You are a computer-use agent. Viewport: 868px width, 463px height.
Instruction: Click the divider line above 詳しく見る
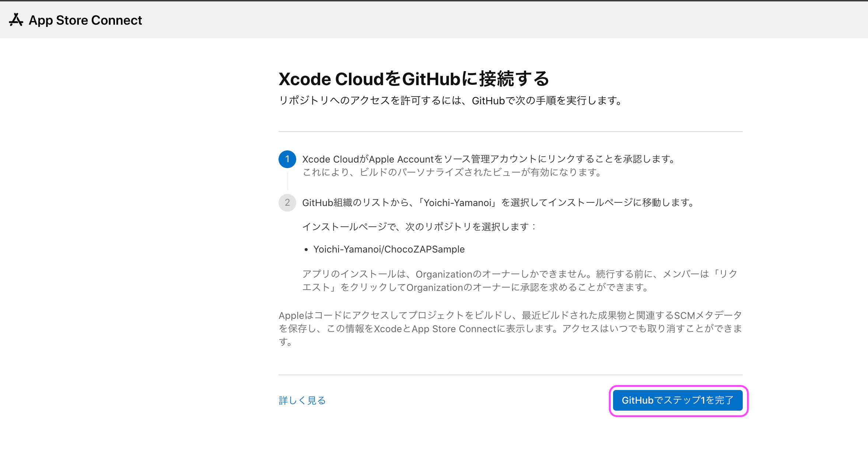(510, 375)
